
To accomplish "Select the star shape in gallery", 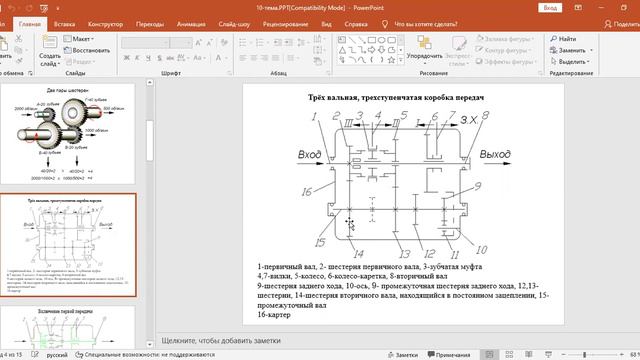I will click(391, 60).
